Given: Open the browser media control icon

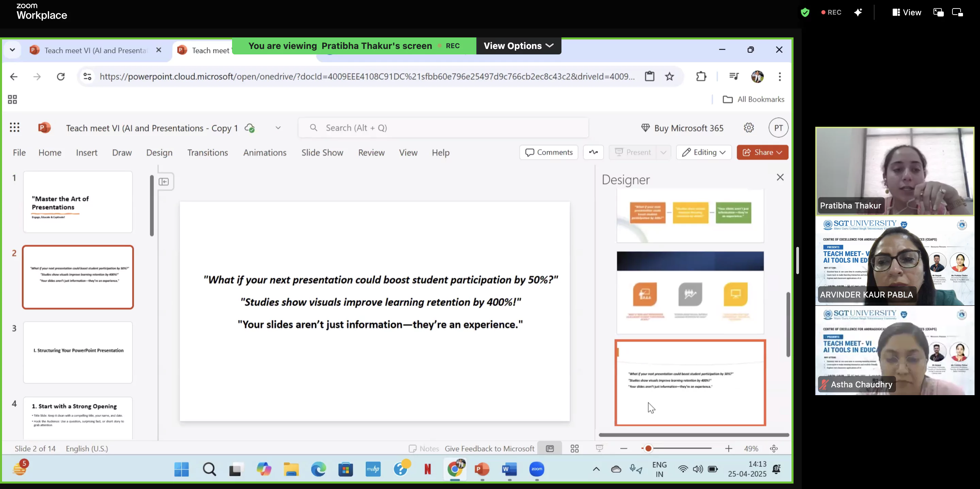Looking at the screenshot, I should pyautogui.click(x=734, y=77).
